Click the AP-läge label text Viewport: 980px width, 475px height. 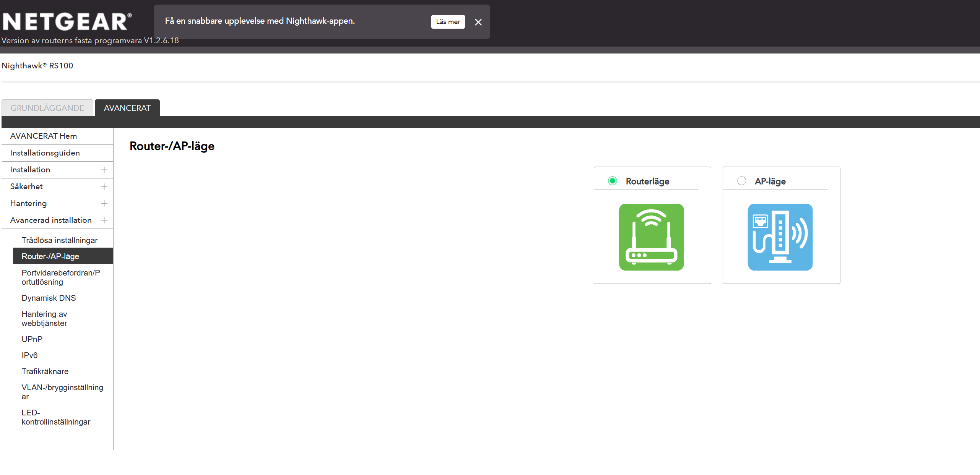pyautogui.click(x=770, y=181)
